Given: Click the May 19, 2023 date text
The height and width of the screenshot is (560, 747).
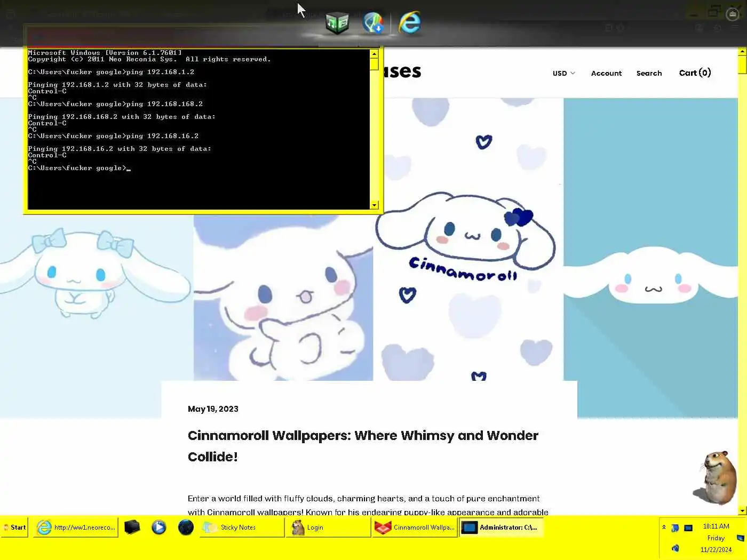Looking at the screenshot, I should (213, 409).
